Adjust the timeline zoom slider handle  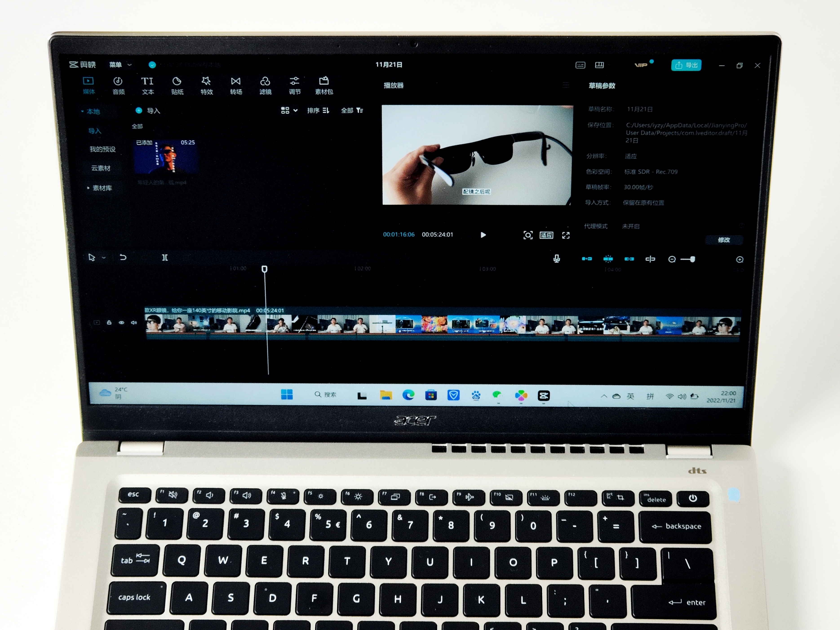692,259
